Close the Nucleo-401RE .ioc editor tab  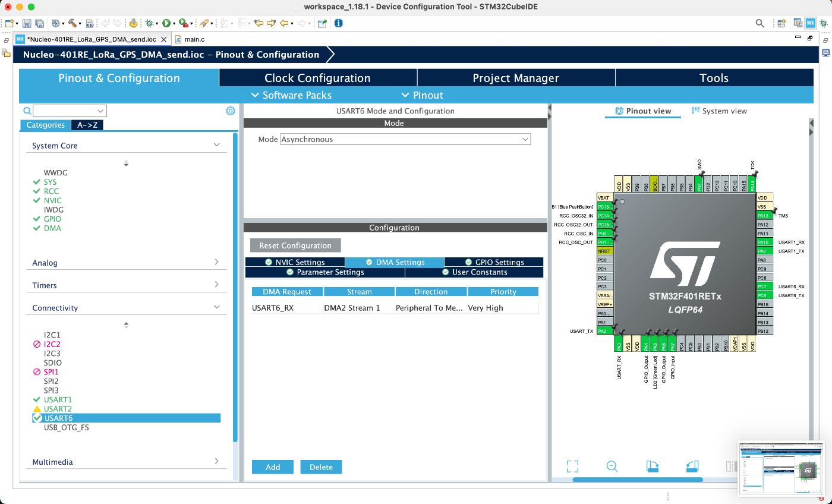tap(164, 39)
